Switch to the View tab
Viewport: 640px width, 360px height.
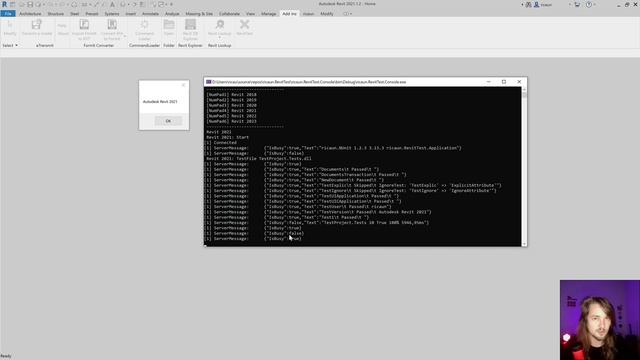250,14
